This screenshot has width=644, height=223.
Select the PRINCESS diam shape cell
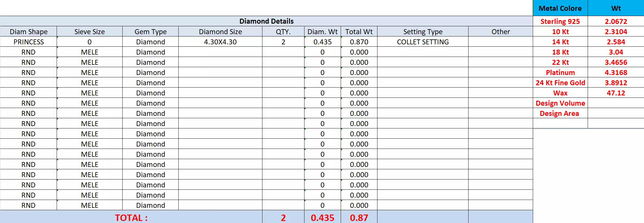point(28,42)
